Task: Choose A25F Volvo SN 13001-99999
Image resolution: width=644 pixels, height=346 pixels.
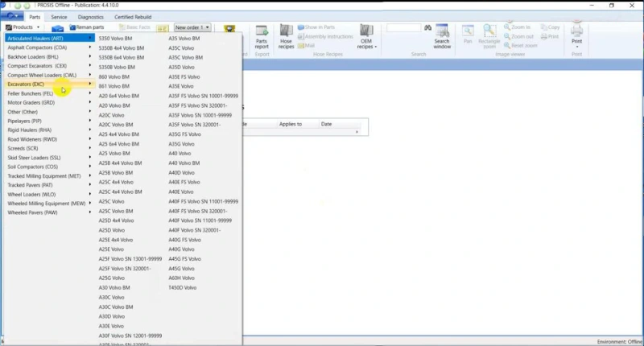Action: click(130, 259)
